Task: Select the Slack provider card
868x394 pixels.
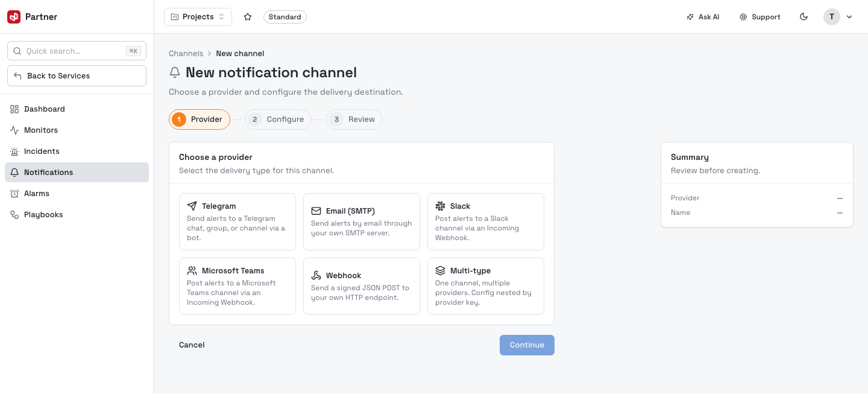Action: pos(486,221)
